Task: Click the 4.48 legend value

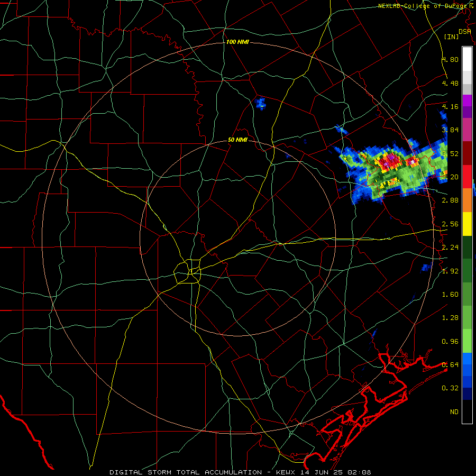Action: 450,83
